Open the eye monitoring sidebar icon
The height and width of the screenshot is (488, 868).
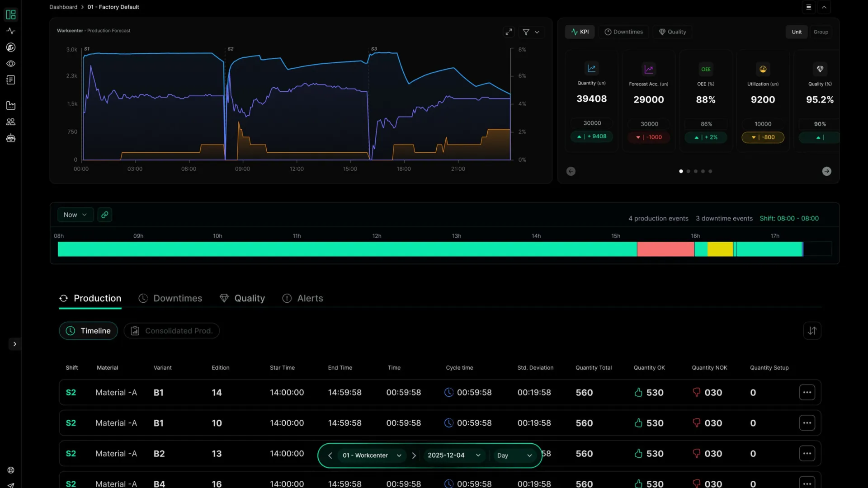tap(11, 64)
